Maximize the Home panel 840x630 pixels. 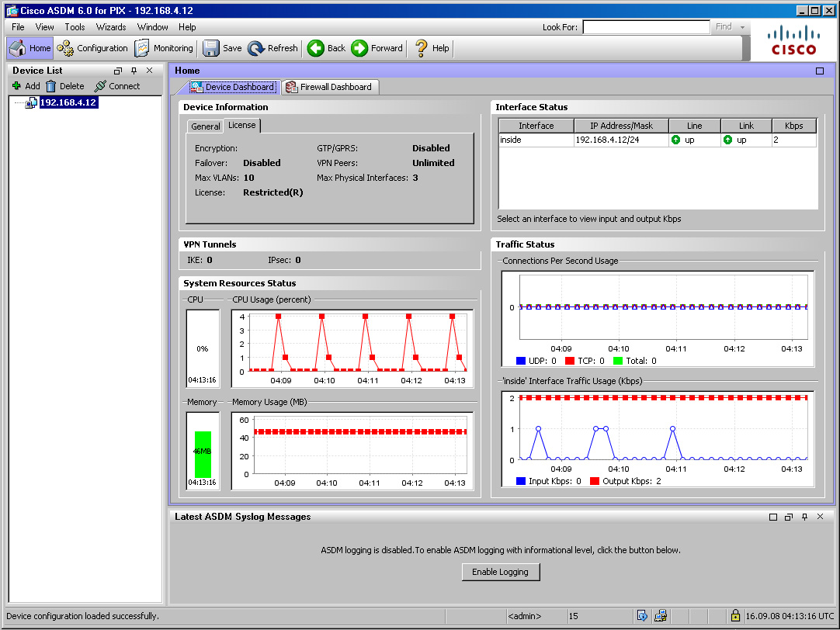pos(820,71)
